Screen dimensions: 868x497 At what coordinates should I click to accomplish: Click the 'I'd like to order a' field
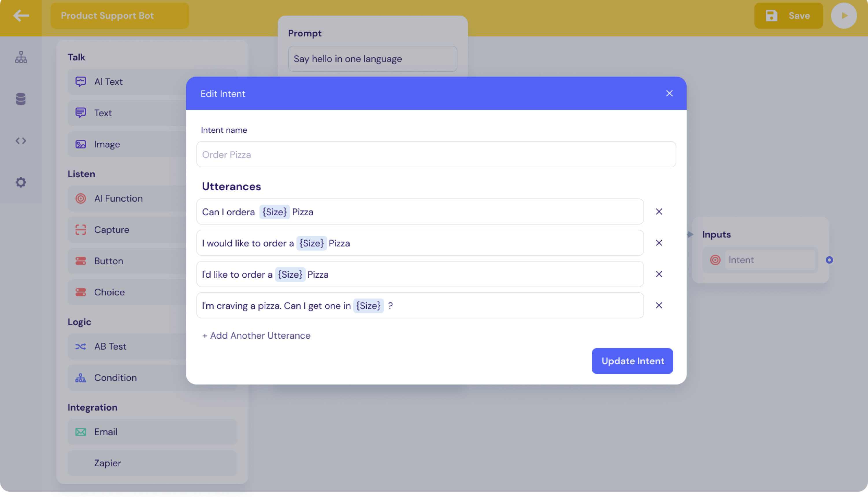pyautogui.click(x=420, y=274)
